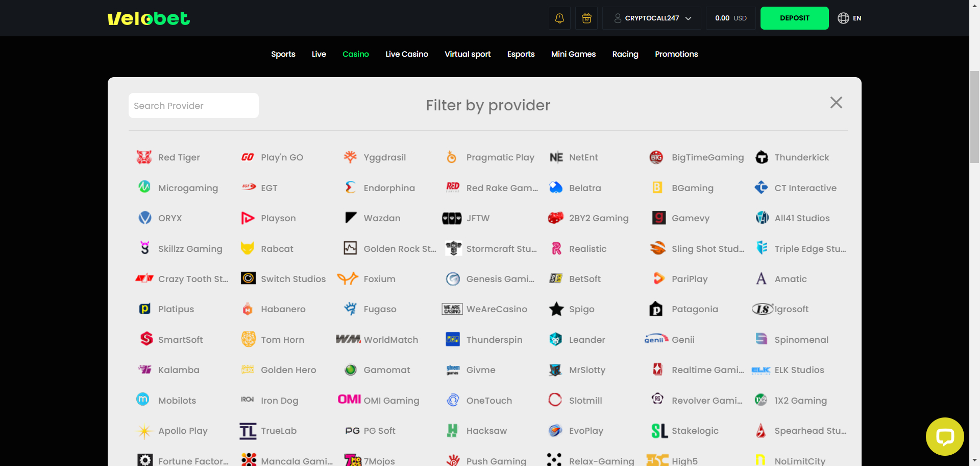This screenshot has height=466, width=980.
Task: Choose the Playson provider icon
Action: (x=248, y=218)
